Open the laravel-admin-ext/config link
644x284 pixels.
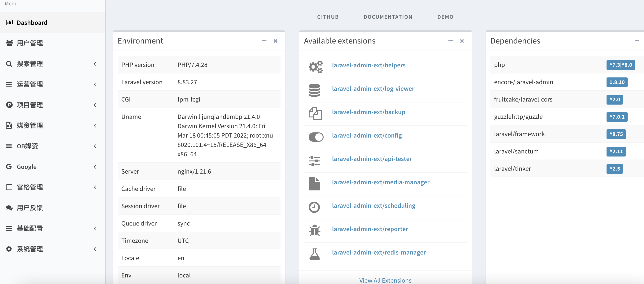click(x=367, y=135)
